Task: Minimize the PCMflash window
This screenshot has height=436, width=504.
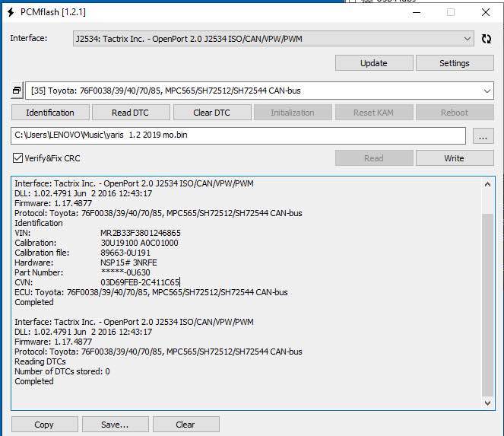Action: [x=417, y=12]
